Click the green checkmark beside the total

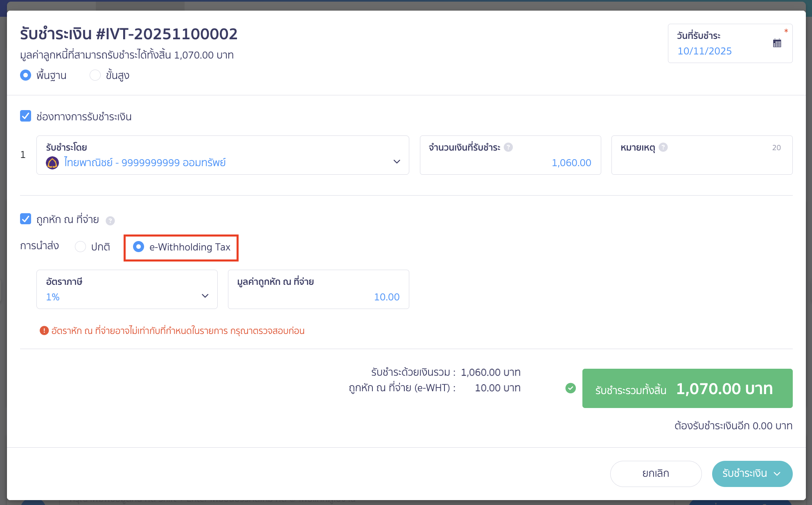pos(570,388)
